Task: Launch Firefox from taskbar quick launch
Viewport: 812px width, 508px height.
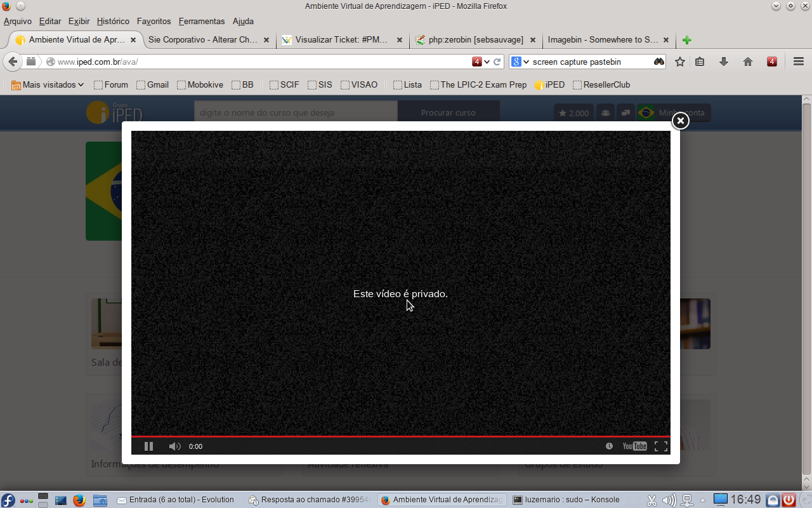Action: pyautogui.click(x=79, y=500)
